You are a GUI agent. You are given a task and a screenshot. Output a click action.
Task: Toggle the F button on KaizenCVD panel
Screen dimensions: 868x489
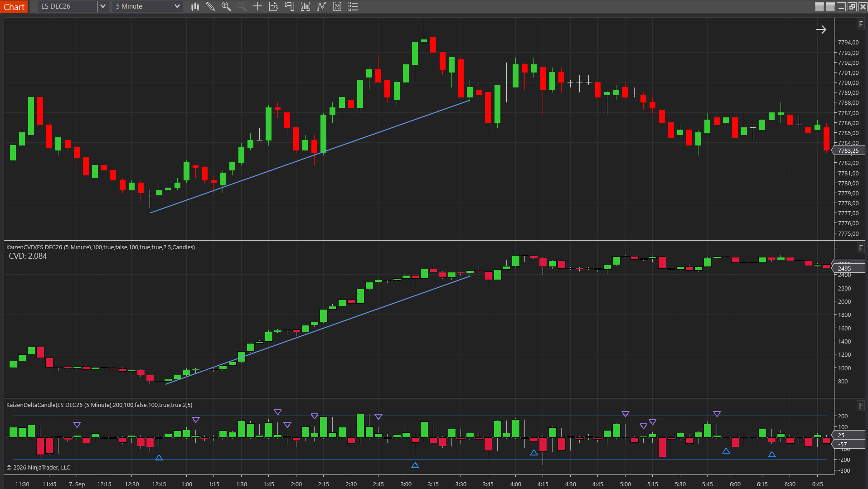[x=861, y=248]
